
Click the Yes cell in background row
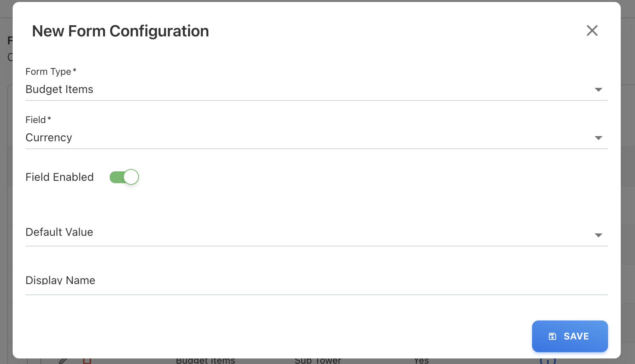pyautogui.click(x=421, y=361)
